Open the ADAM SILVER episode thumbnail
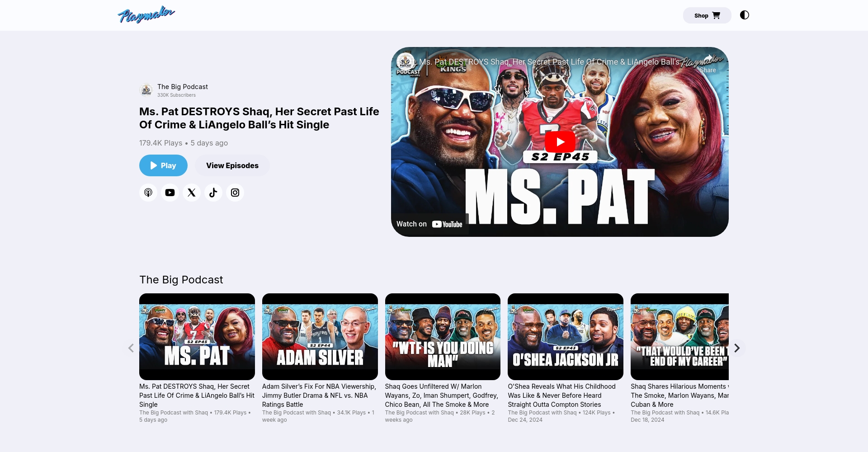The width and height of the screenshot is (868, 452). (x=320, y=337)
